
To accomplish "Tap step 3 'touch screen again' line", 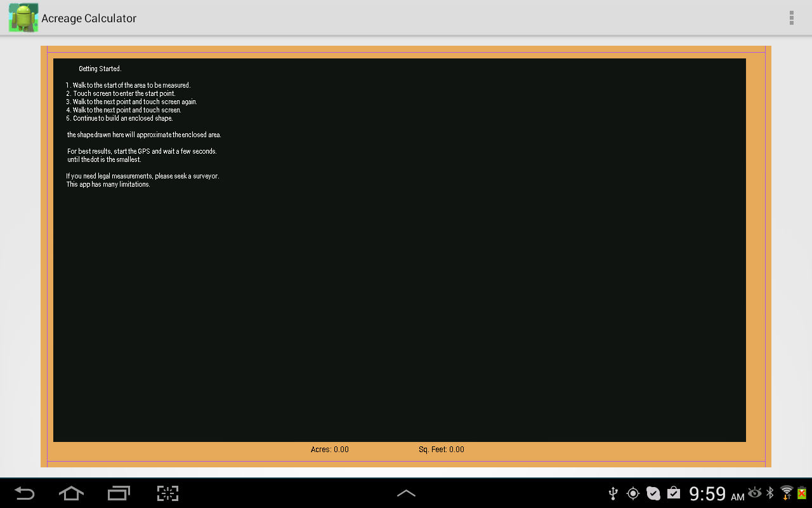I will [x=132, y=102].
